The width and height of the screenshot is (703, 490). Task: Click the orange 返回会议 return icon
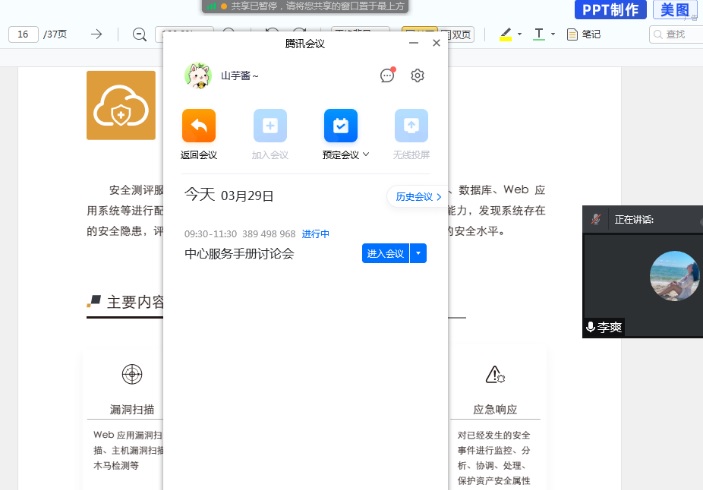pyautogui.click(x=198, y=126)
